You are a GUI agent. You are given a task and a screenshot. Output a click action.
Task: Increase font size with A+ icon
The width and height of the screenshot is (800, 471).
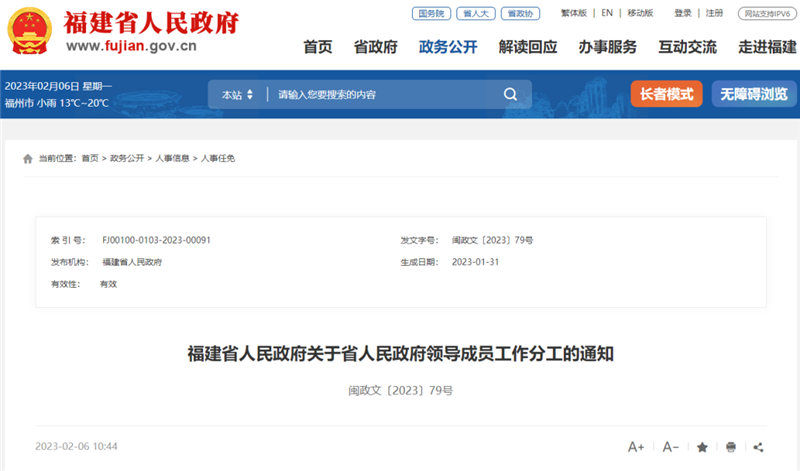[x=636, y=447]
